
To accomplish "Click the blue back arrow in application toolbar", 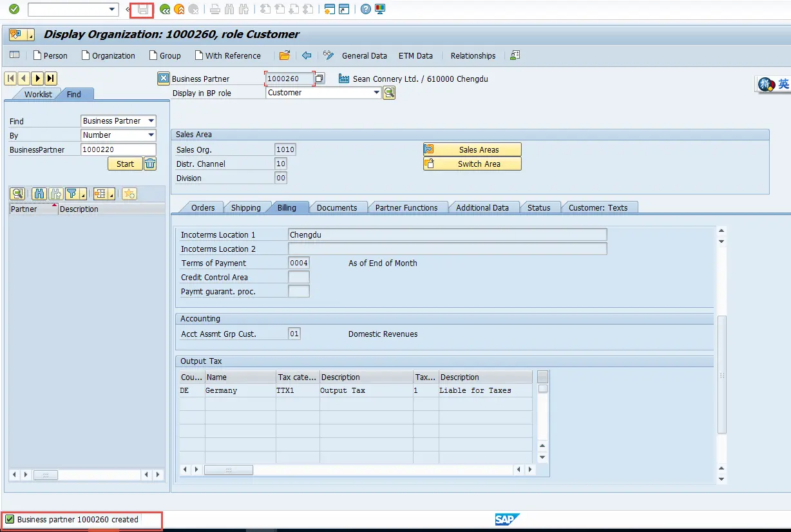I will (x=307, y=55).
